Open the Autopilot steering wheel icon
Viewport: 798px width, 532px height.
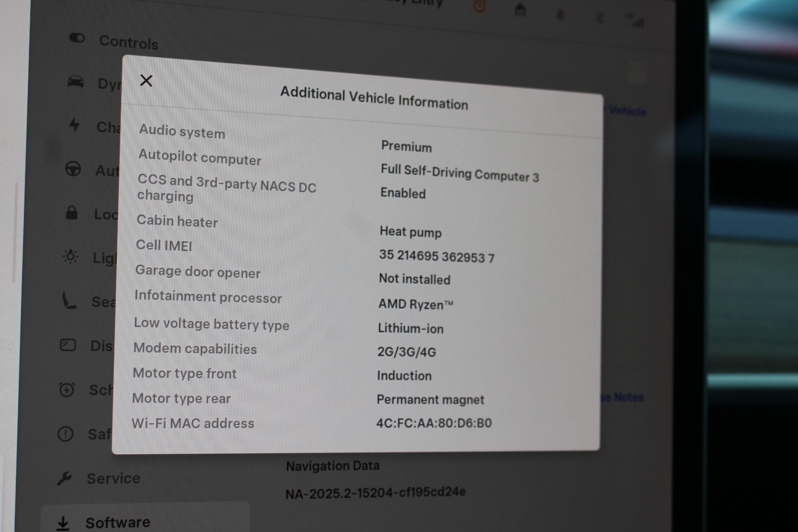point(73,169)
